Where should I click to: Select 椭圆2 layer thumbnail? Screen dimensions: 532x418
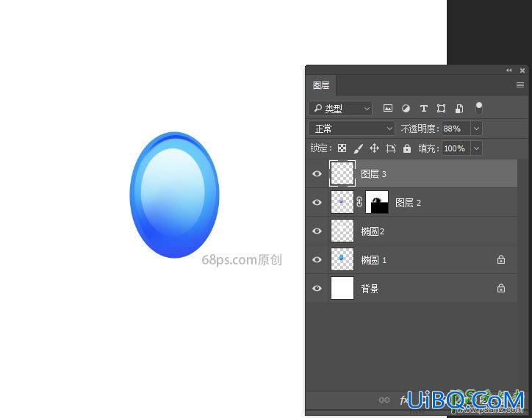pos(342,231)
